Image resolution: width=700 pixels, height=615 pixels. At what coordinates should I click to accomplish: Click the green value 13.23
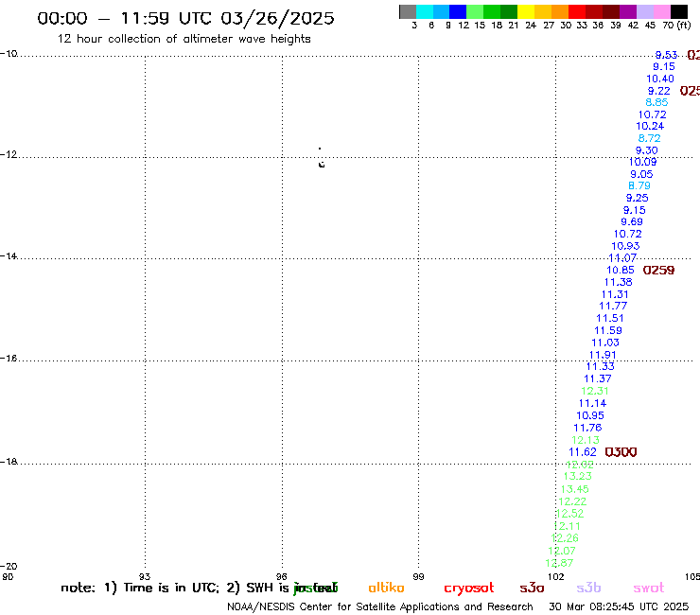click(x=578, y=476)
